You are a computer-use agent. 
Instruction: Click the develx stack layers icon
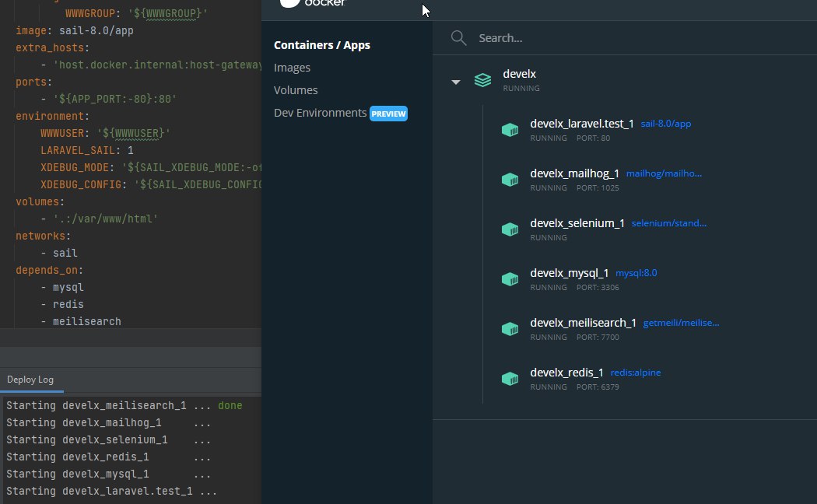(x=482, y=80)
